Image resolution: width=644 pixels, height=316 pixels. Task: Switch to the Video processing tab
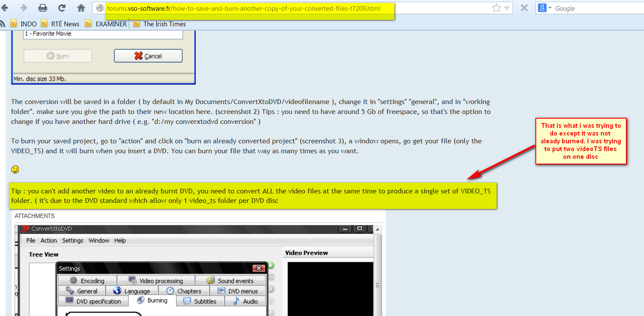(156, 281)
